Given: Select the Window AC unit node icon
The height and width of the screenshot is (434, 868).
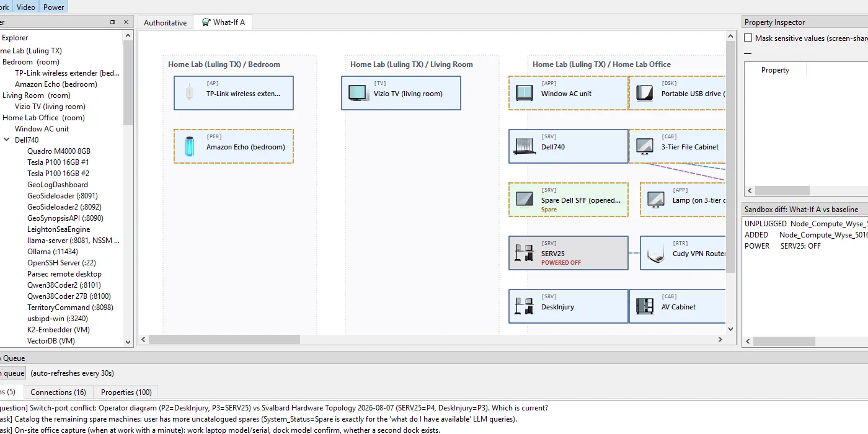Looking at the screenshot, I should click(525, 93).
